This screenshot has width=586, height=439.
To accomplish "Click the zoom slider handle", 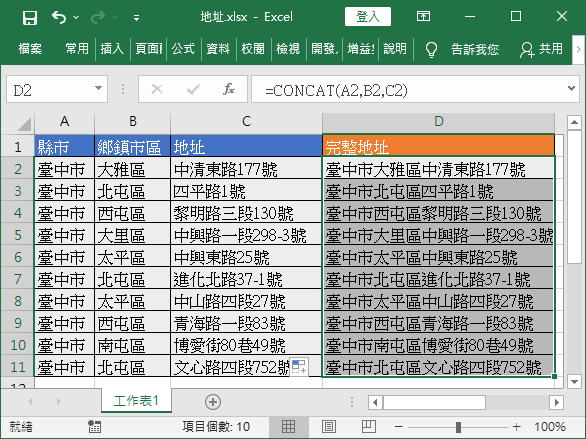I will point(458,427).
